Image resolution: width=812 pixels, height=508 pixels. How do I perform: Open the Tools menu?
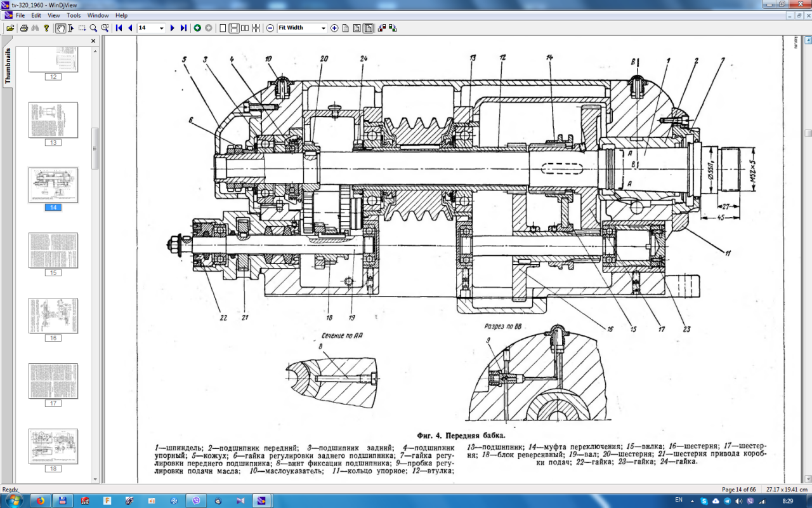[74, 15]
